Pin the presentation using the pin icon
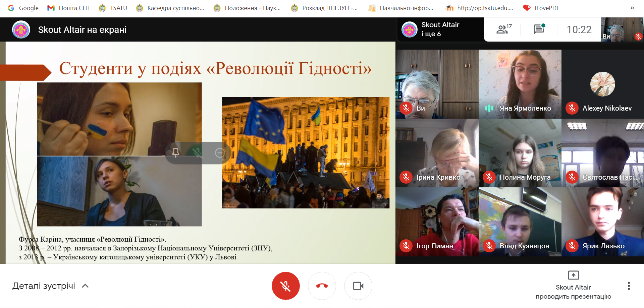 click(176, 153)
